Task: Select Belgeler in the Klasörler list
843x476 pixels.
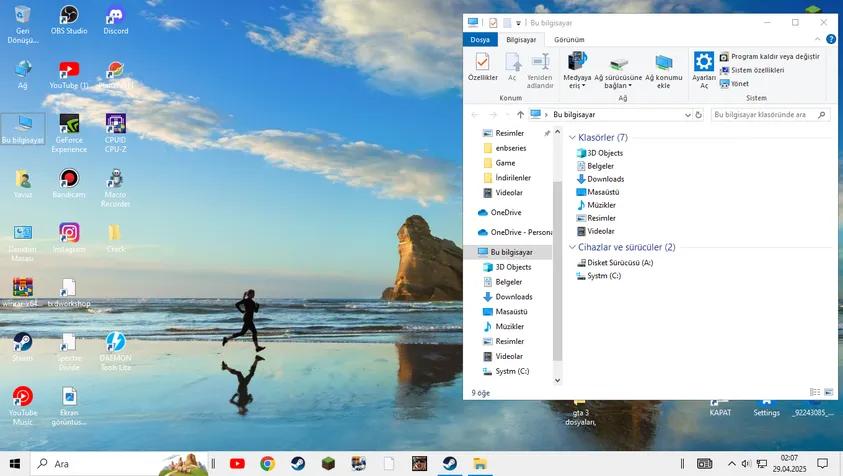Action: click(x=595, y=166)
